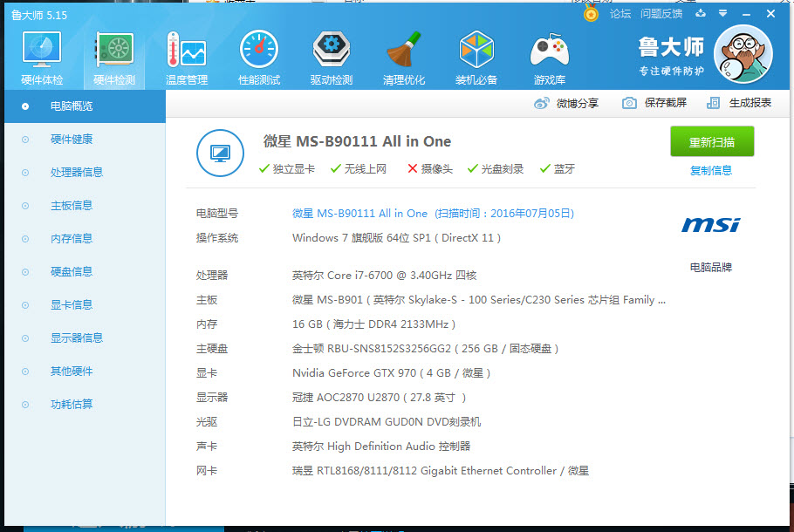Open 性能测试 speedometer icon
This screenshot has width=794, height=532.
259,54
